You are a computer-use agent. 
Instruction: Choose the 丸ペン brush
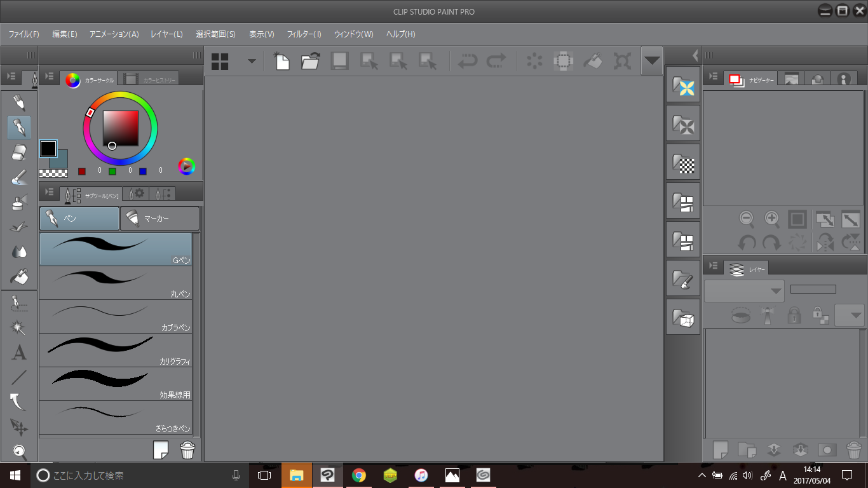click(x=116, y=283)
